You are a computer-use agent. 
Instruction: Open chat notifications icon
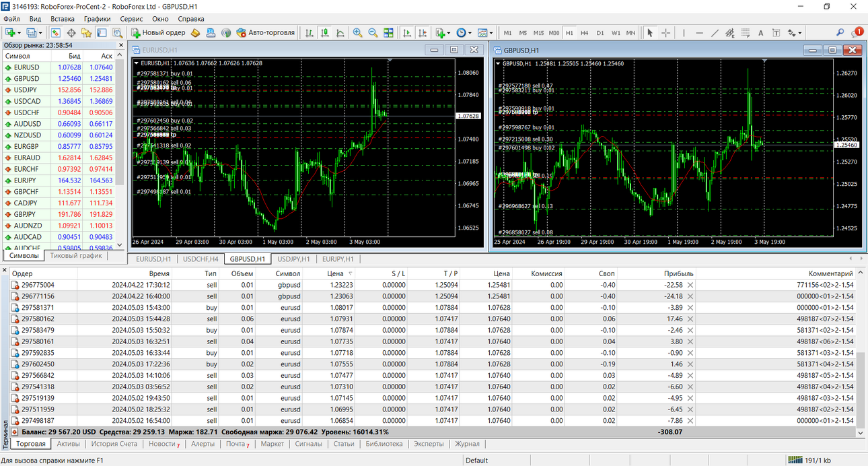[857, 32]
